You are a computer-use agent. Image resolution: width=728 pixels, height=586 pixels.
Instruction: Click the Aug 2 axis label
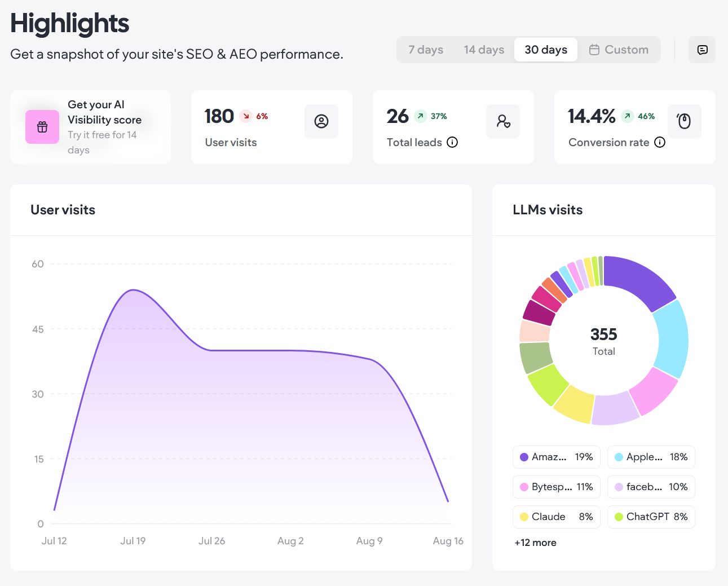tap(290, 541)
